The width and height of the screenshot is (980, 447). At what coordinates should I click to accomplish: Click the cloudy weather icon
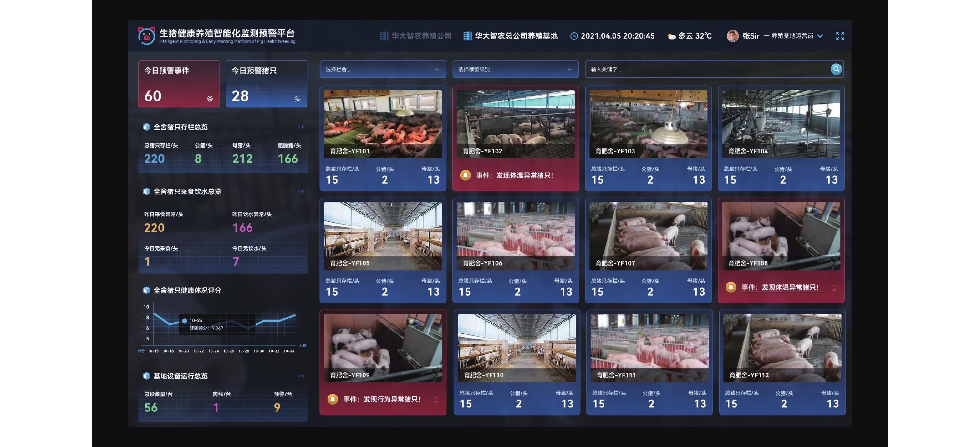pyautogui.click(x=671, y=36)
